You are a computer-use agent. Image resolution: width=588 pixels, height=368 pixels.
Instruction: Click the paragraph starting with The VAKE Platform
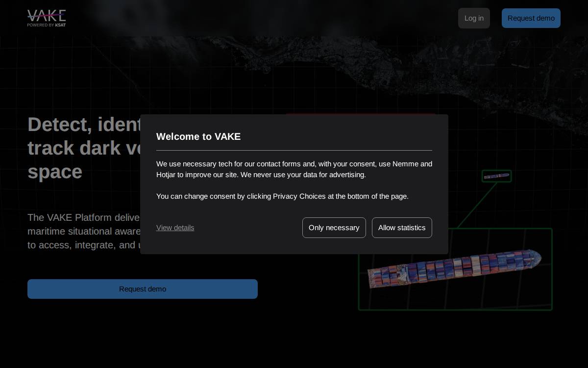pos(84,231)
